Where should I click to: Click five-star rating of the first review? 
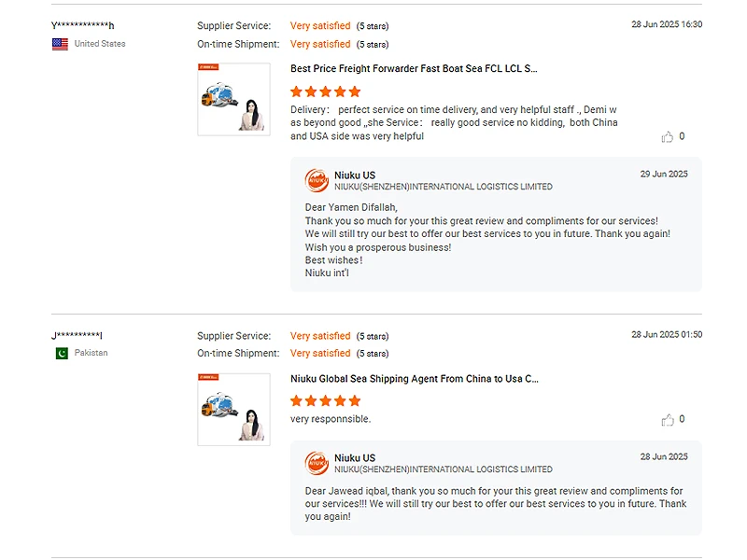pos(325,91)
